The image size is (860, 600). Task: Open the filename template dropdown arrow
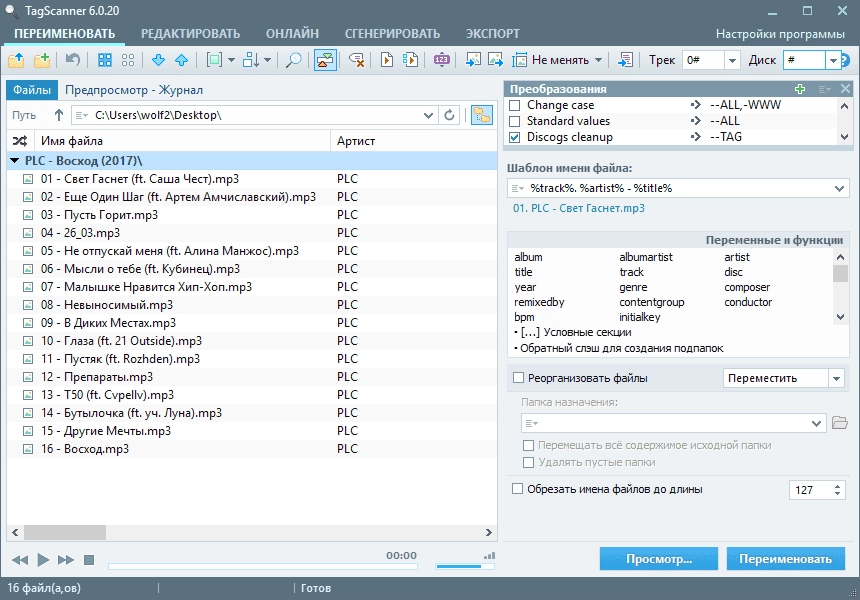[x=839, y=188]
